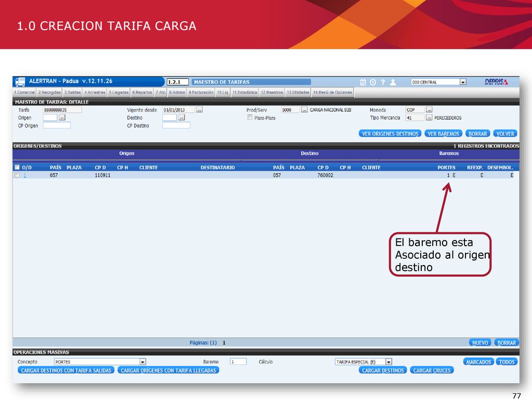The height and width of the screenshot is (407, 532).
Task: Focus the Baremo input field
Action: [x=238, y=362]
